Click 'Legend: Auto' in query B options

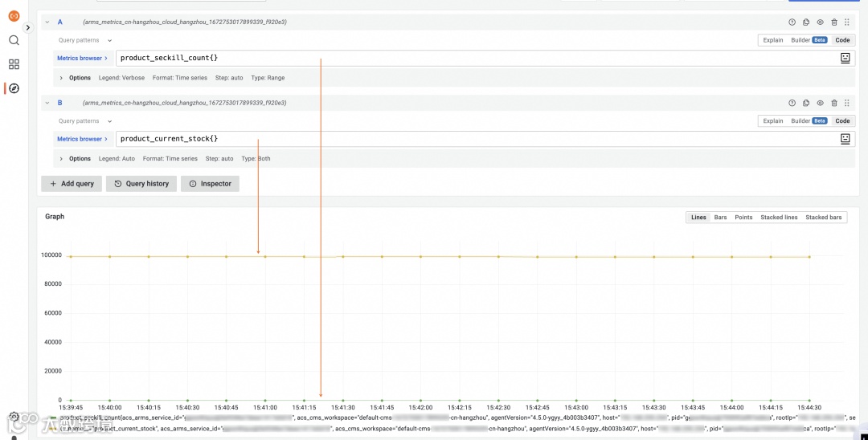[117, 159]
